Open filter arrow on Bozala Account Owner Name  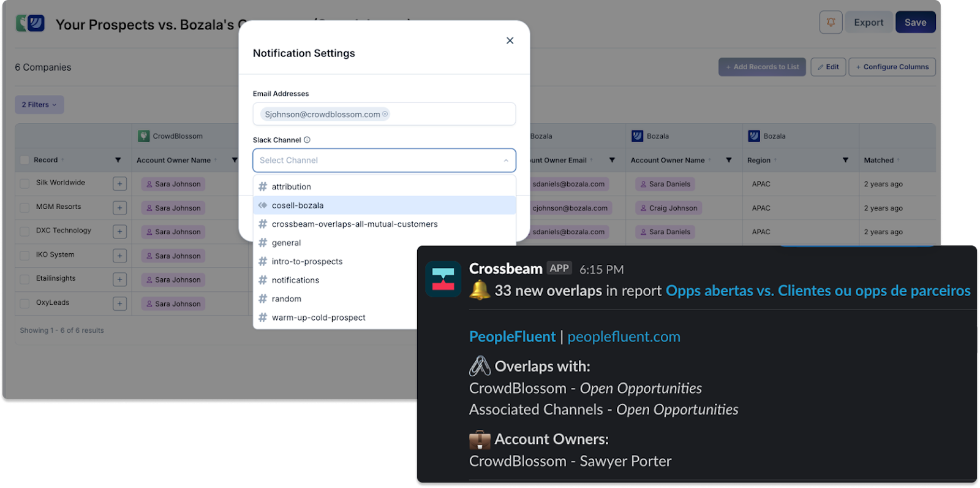[x=729, y=160]
